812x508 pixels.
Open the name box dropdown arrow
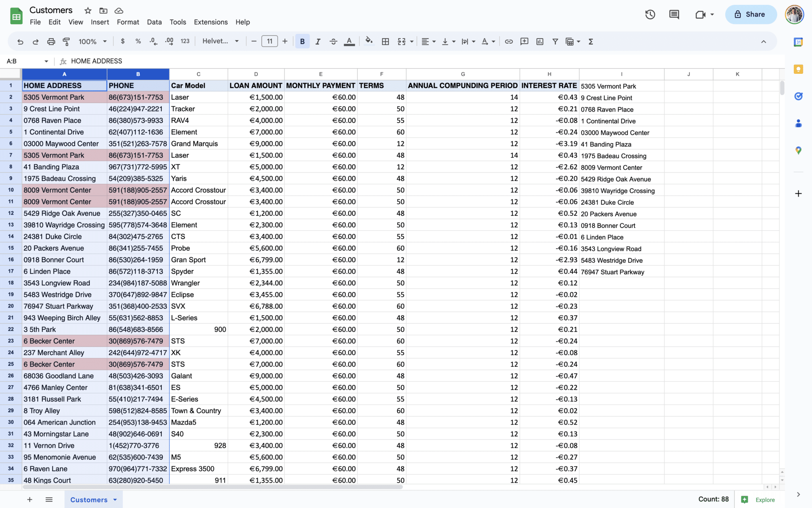(46, 61)
